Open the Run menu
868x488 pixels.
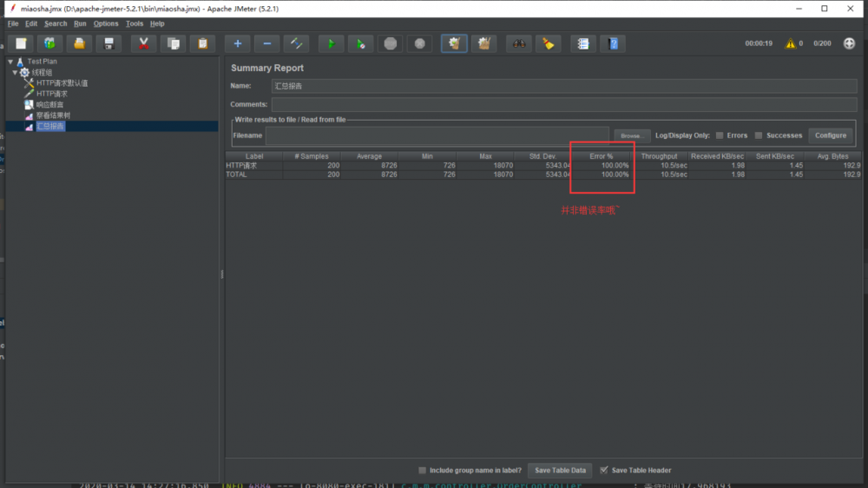pos(80,23)
